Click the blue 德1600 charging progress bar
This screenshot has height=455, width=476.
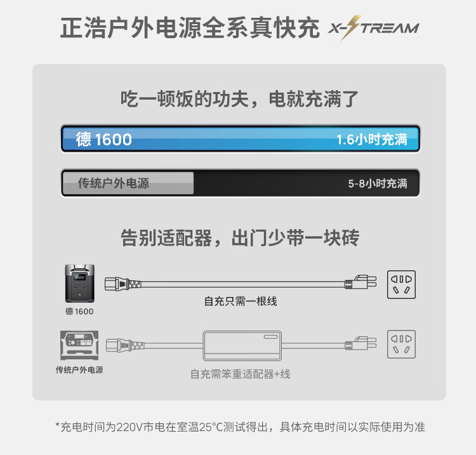coord(241,138)
